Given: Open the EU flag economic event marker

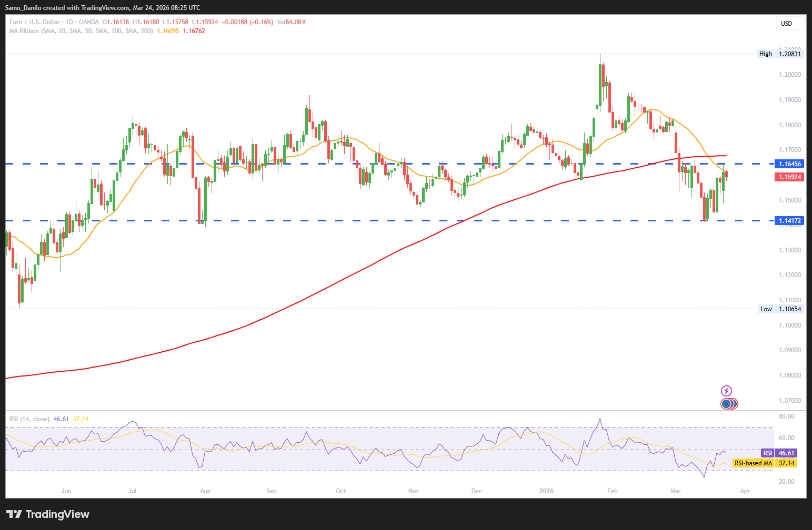Looking at the screenshot, I should tap(727, 404).
